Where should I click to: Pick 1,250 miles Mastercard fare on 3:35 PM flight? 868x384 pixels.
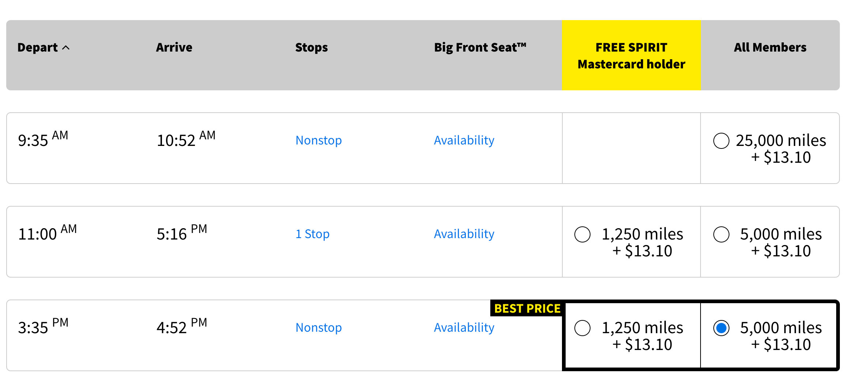coord(582,328)
